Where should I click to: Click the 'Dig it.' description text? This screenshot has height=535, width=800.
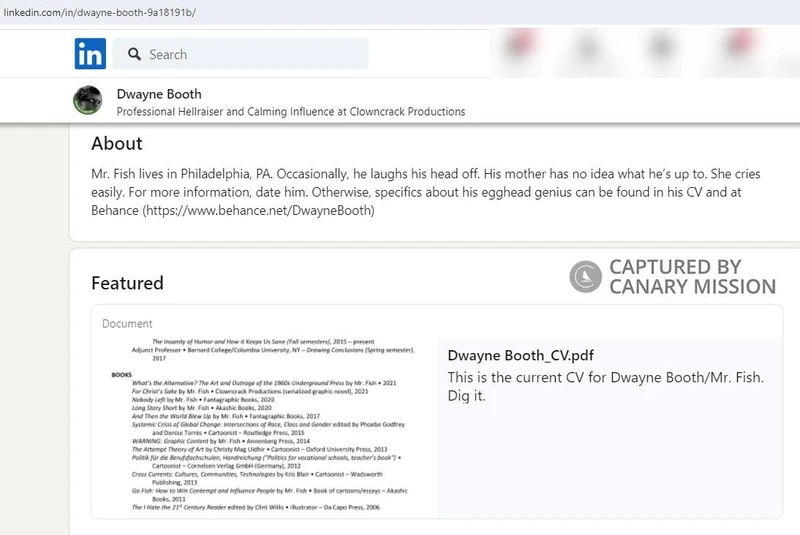(x=466, y=396)
